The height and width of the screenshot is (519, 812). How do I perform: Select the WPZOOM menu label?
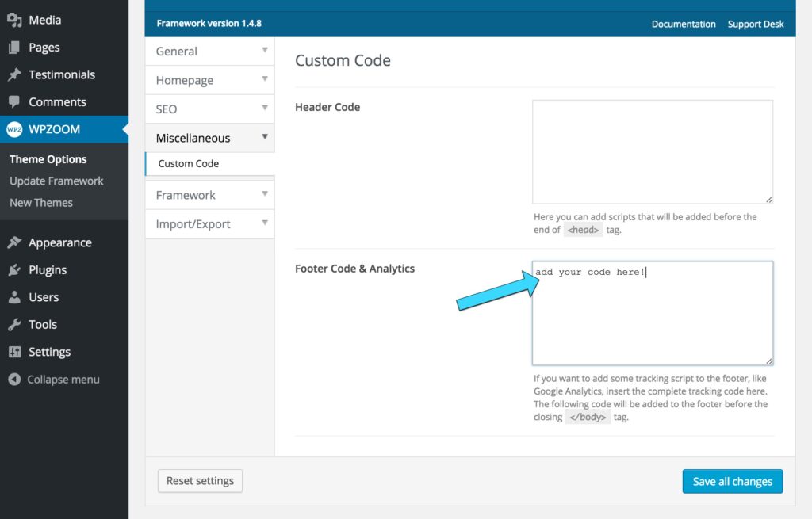point(55,129)
